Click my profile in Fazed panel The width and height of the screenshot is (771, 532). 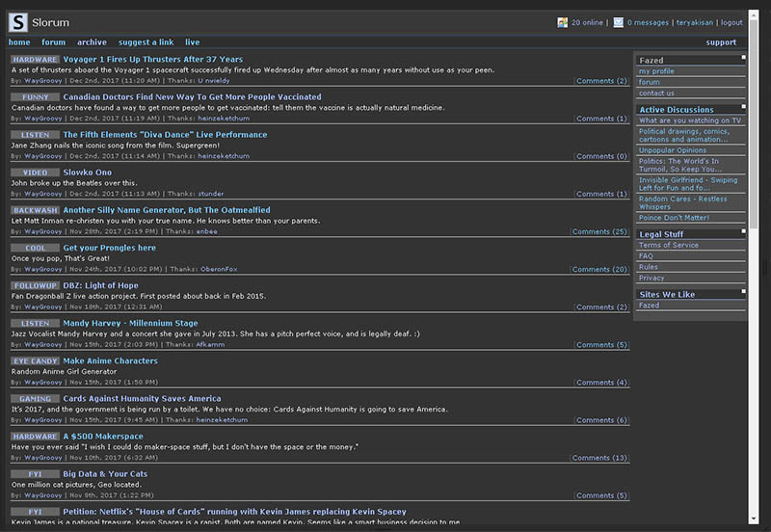(x=656, y=71)
